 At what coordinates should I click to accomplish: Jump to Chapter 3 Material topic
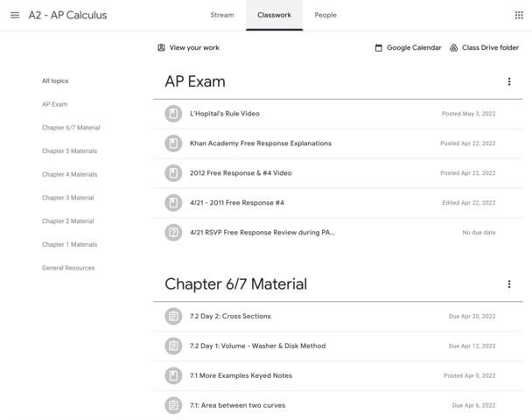pos(68,198)
